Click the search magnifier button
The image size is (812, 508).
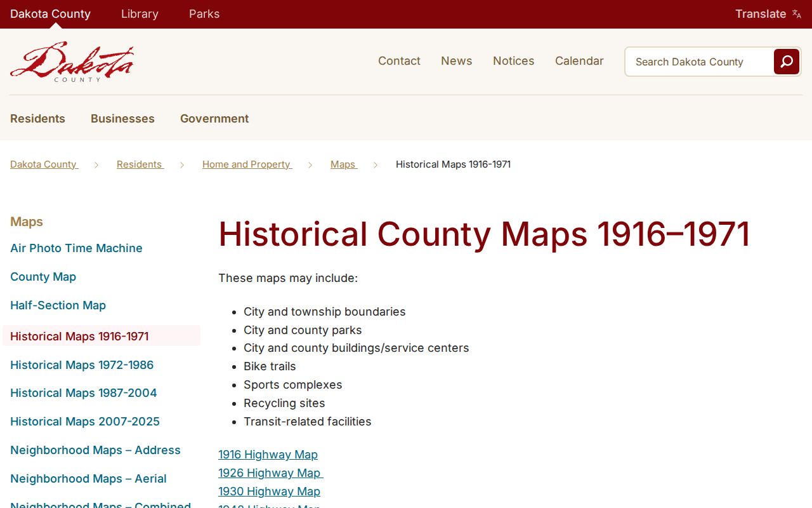787,62
